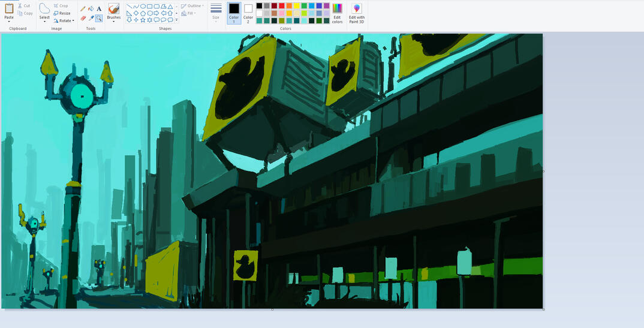Click the Magnifier tool
644x328 pixels.
click(99, 18)
